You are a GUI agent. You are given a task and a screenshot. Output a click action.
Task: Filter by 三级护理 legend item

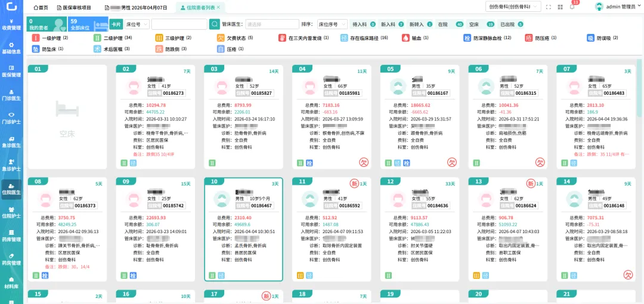pos(174,38)
